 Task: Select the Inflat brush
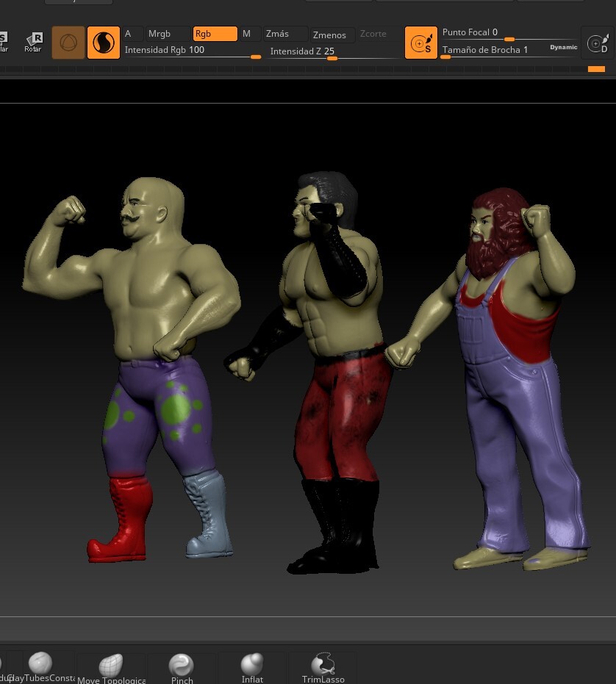coord(252,668)
